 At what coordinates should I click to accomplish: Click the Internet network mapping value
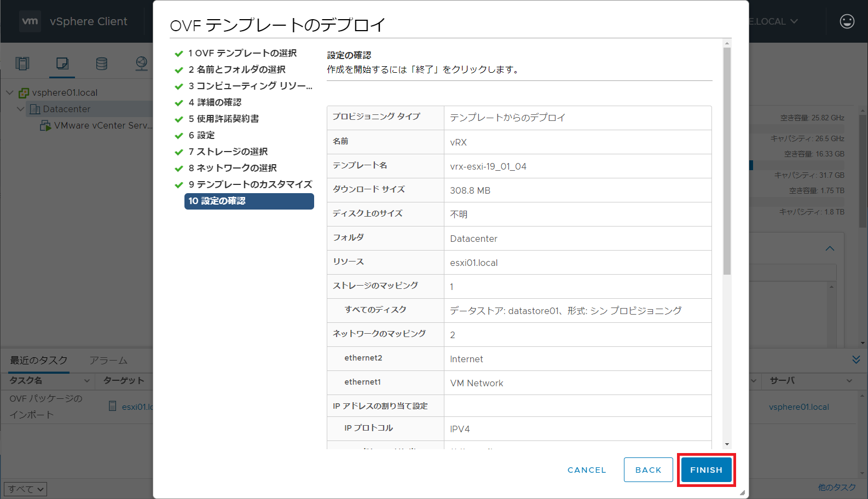tap(466, 359)
